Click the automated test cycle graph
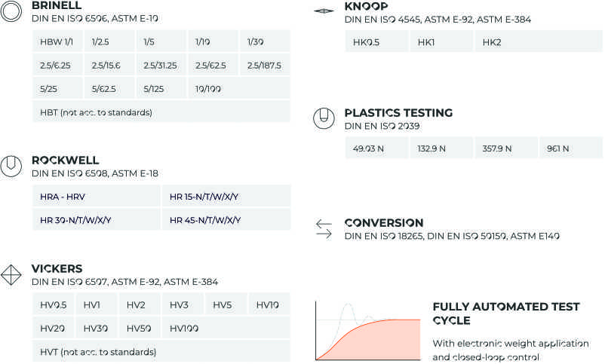This screenshot has height=364, width=605. pyautogui.click(x=367, y=331)
